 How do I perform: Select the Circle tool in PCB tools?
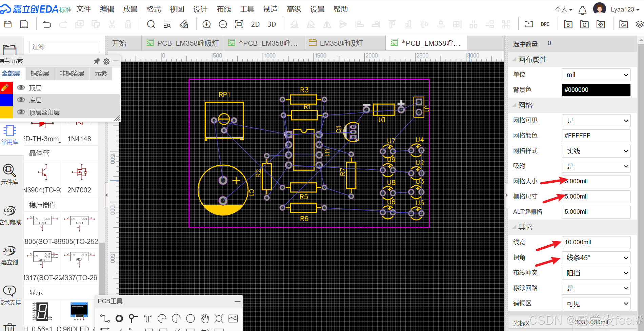pyautogui.click(x=190, y=318)
